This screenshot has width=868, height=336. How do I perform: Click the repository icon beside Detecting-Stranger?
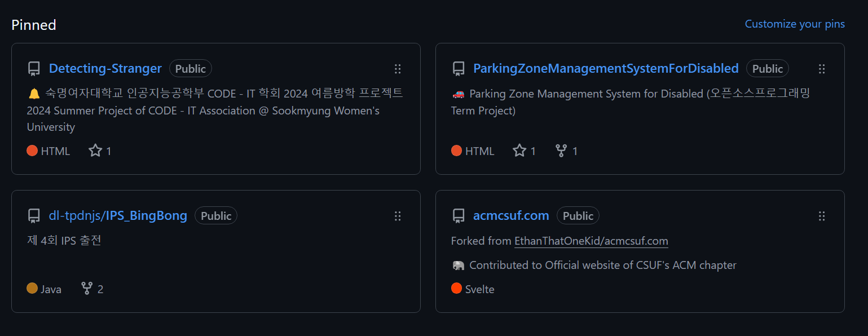tap(34, 68)
